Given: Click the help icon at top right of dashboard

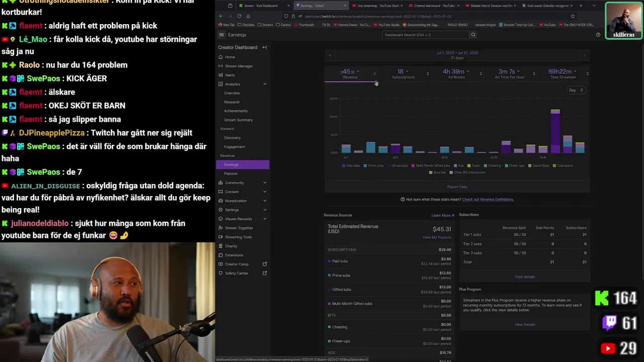Looking at the screenshot, I should (x=598, y=35).
